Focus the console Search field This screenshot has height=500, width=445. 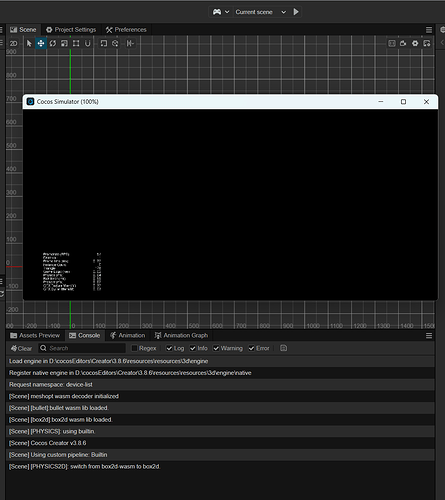click(82, 348)
